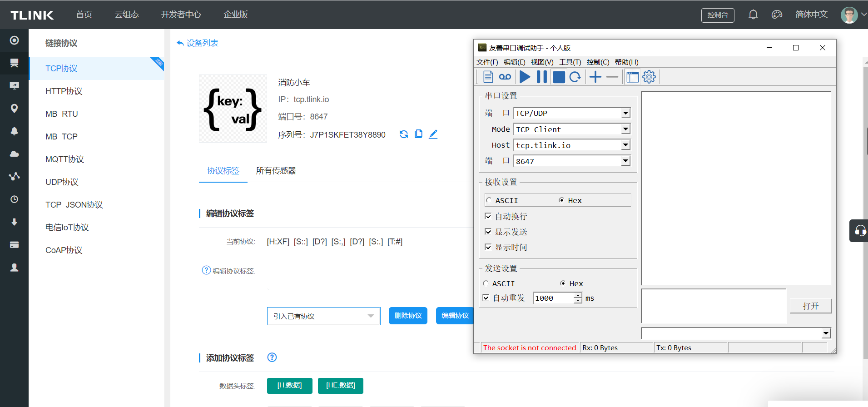This screenshot has height=407, width=868.
Task: Open the alarm bell sidebar icon
Action: click(15, 131)
